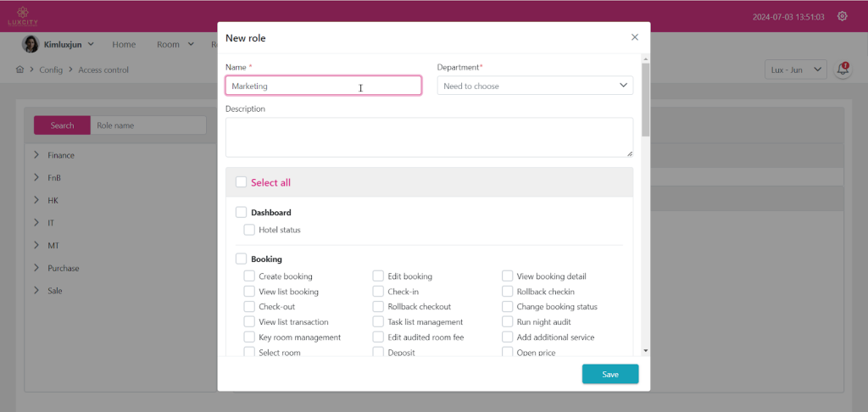Expand the Finance role group
Screen dimensions: 868x412
click(37, 155)
